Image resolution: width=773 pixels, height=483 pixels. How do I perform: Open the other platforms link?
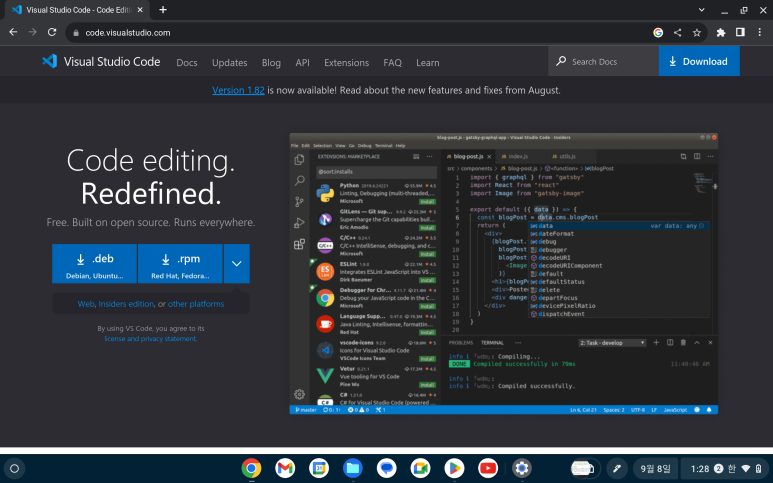coord(196,304)
